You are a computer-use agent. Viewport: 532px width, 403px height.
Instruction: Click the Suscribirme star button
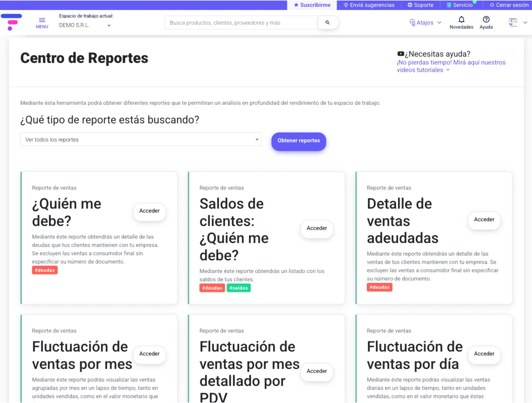(x=312, y=5)
